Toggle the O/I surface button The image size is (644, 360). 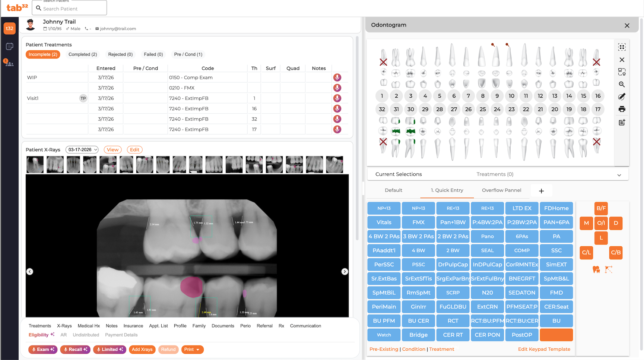coord(601,223)
